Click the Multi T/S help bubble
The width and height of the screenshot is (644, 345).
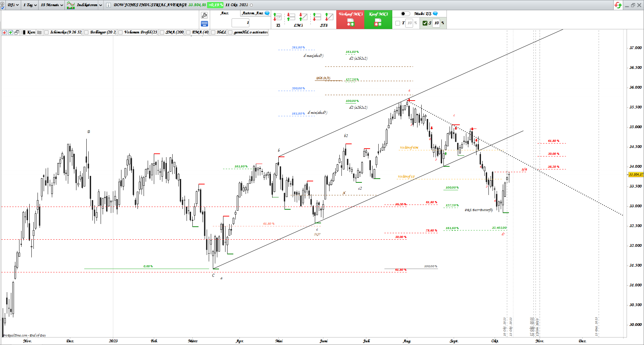[435, 14]
